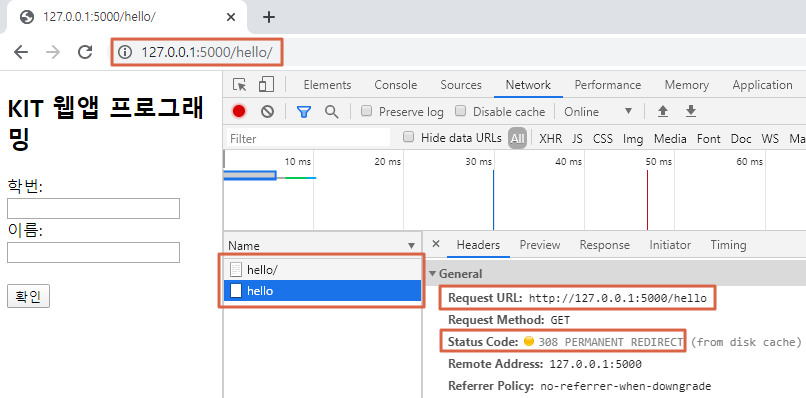Image resolution: width=806 pixels, height=398 pixels.
Task: Select the hello/ request row
Action: [x=322, y=269]
